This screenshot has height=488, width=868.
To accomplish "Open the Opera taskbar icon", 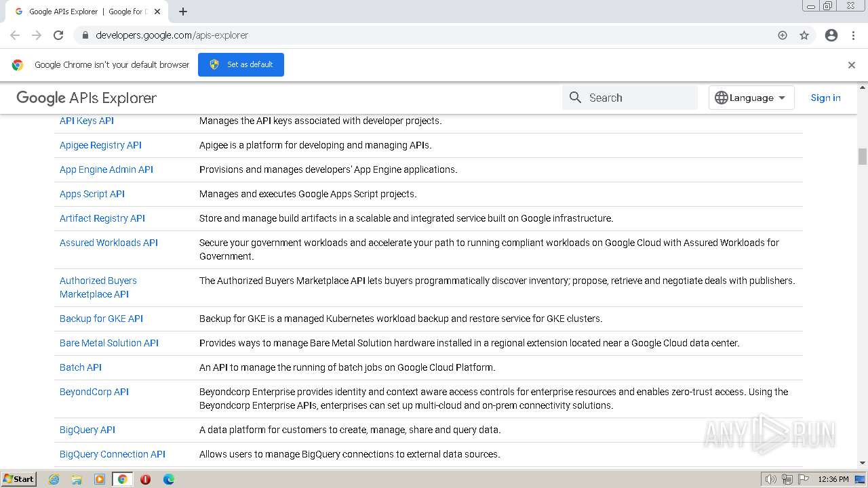I will [x=145, y=479].
